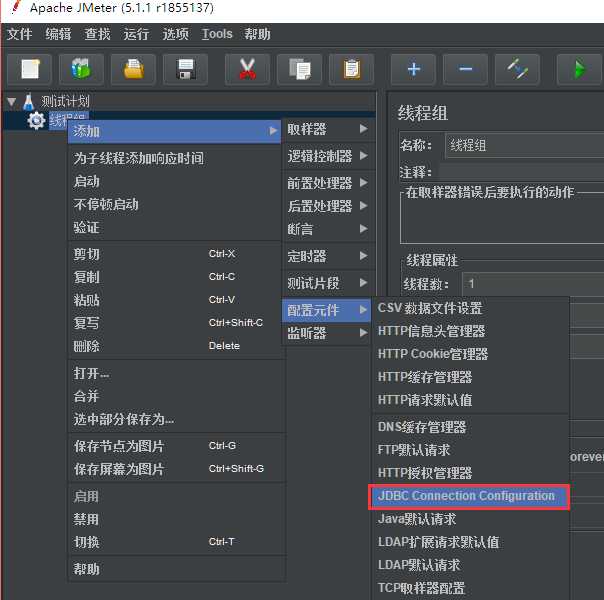This screenshot has width=604, height=600.
Task: Choose 复制 from context menu
Action: (174, 277)
